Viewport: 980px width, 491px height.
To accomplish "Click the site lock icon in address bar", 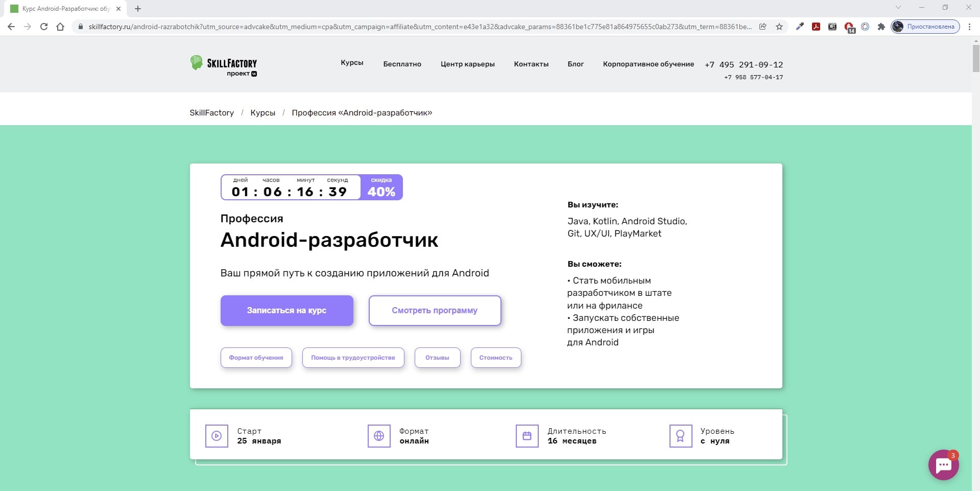I will (x=80, y=27).
